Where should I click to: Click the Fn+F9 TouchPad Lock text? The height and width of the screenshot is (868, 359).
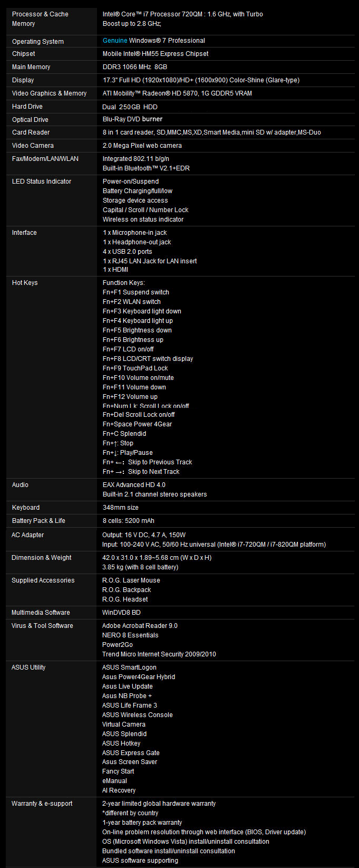(x=135, y=368)
